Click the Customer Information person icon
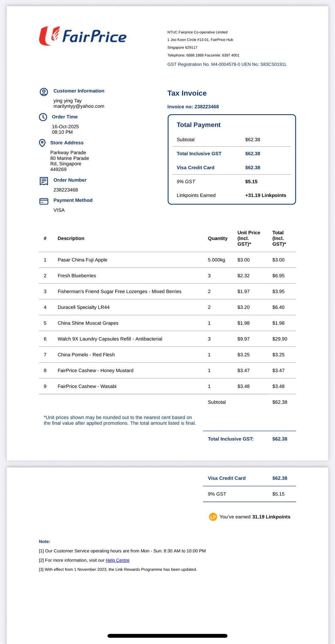This screenshot has height=644, width=335. point(44,92)
